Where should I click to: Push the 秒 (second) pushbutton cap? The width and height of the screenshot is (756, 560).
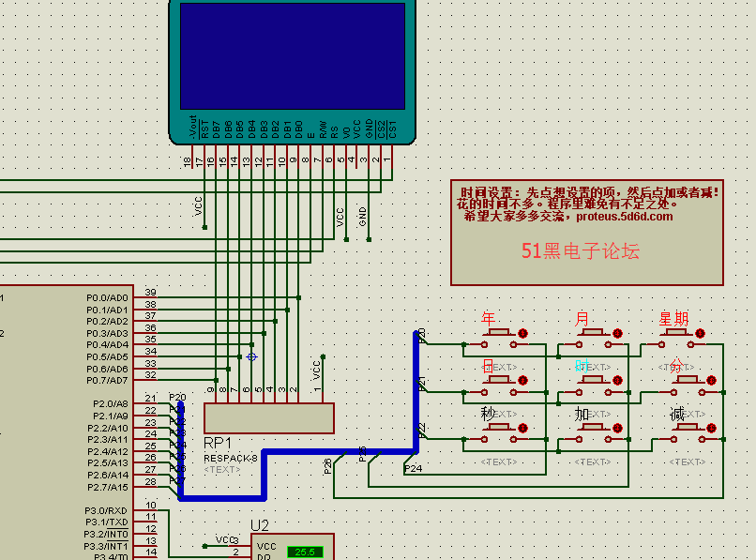pyautogui.click(x=499, y=427)
